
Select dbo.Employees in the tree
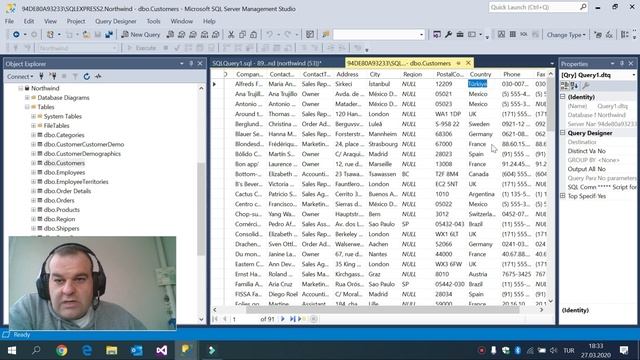64,173
